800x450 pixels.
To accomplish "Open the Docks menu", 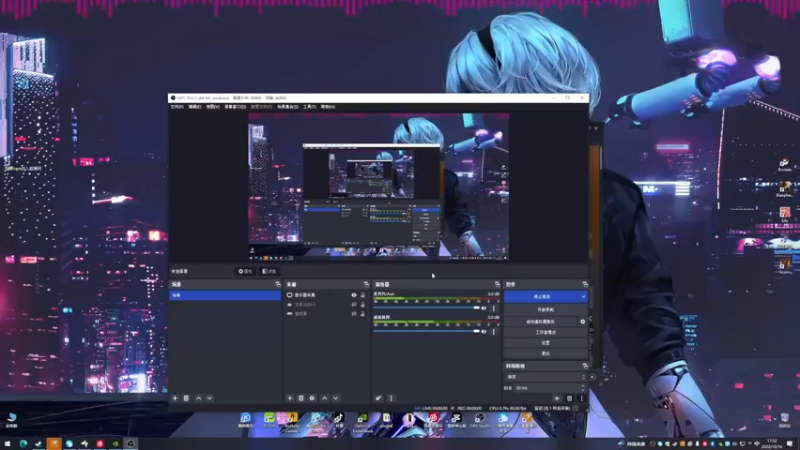I will pyautogui.click(x=235, y=107).
